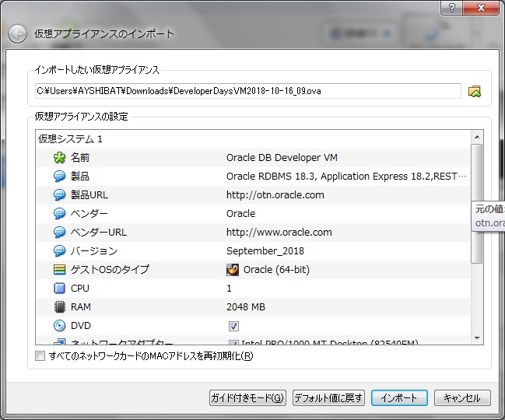Click the speech bubble icon beside ベンダー

[60, 214]
